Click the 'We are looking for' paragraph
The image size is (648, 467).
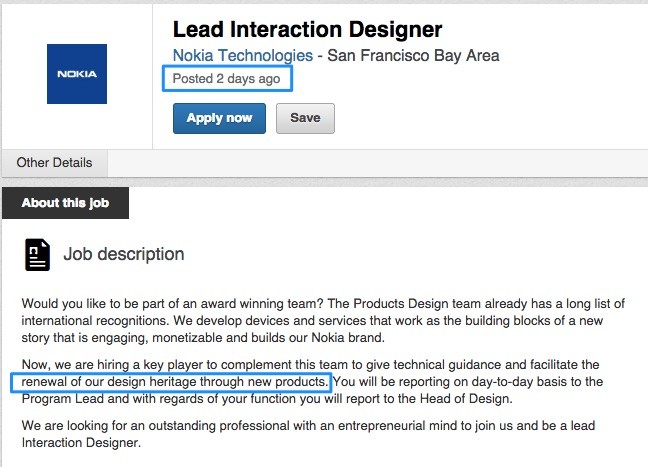tap(300, 426)
